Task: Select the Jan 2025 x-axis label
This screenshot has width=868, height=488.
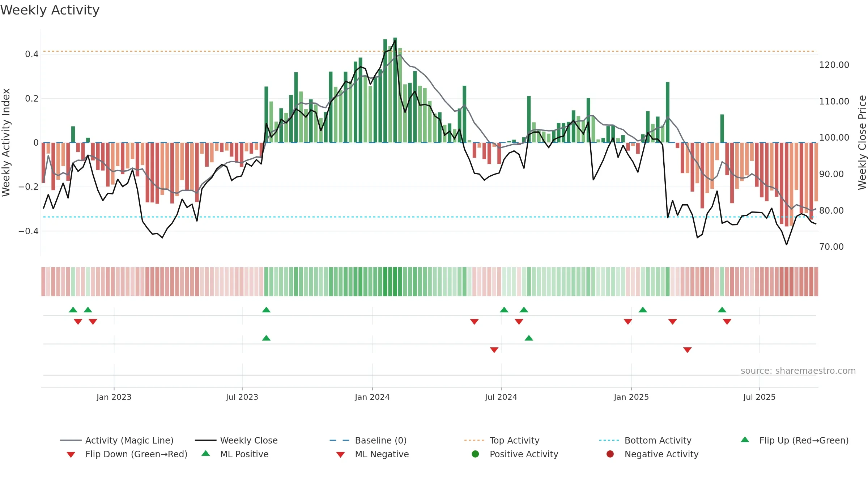Action: (x=631, y=397)
